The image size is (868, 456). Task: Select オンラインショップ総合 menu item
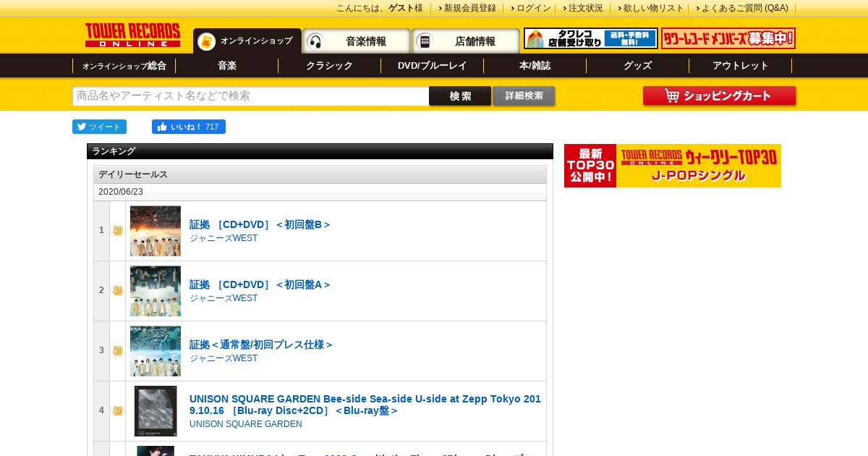point(124,66)
